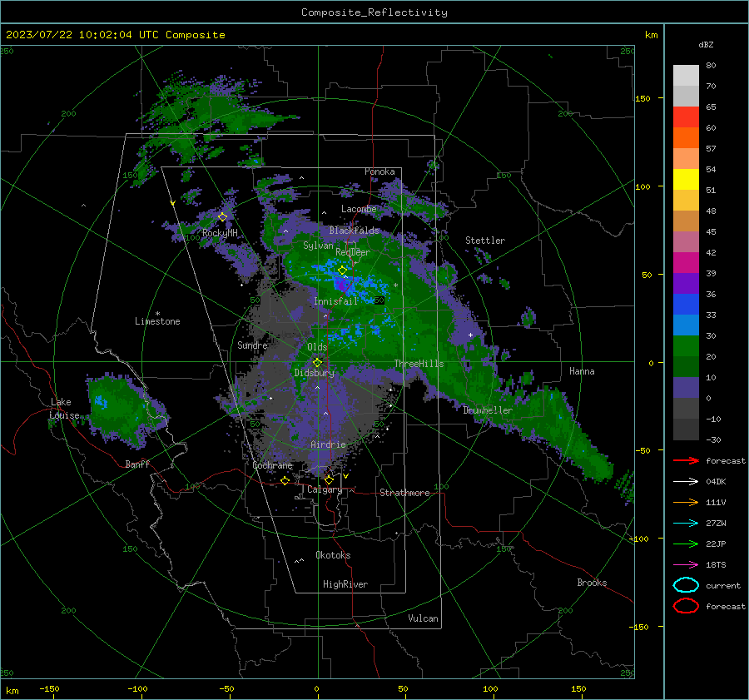Image resolution: width=749 pixels, height=700 pixels.
Task: Click yellow diamond marker at RedDeer
Action: pyautogui.click(x=342, y=271)
